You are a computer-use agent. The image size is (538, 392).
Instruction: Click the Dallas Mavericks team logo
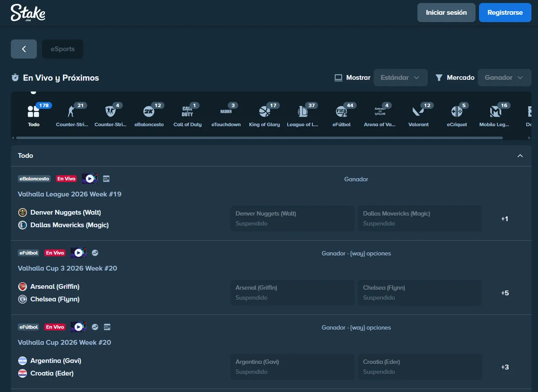coord(23,225)
